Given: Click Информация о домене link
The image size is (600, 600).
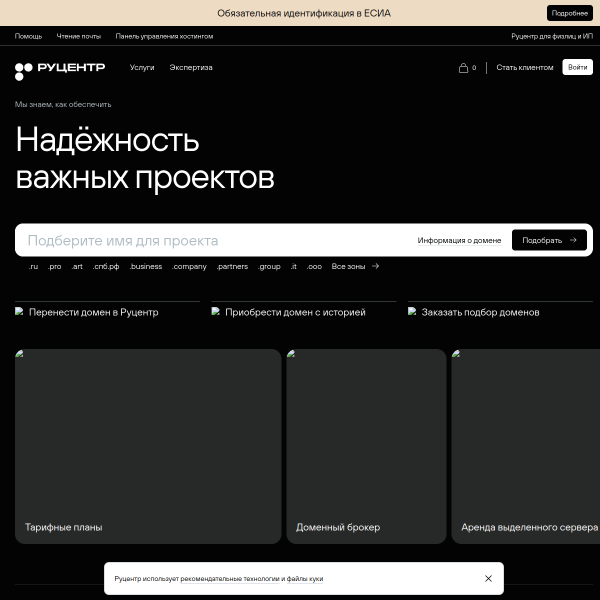Looking at the screenshot, I should 459,240.
